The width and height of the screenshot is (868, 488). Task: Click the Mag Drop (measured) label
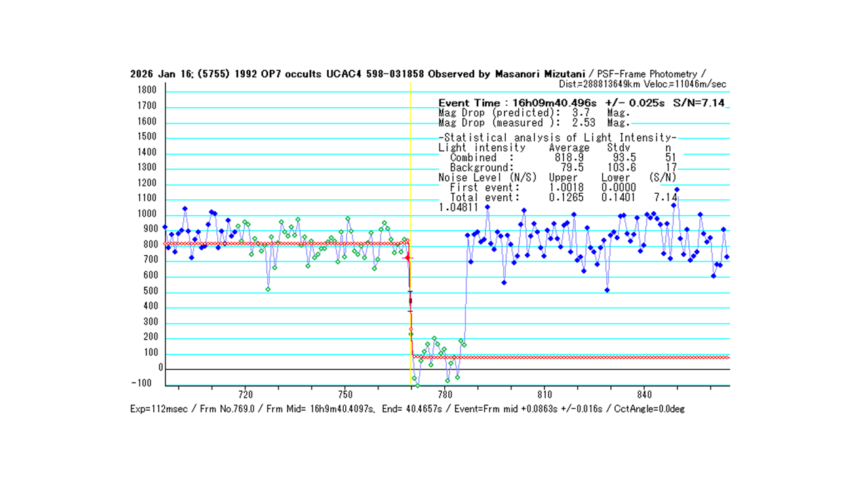point(499,123)
